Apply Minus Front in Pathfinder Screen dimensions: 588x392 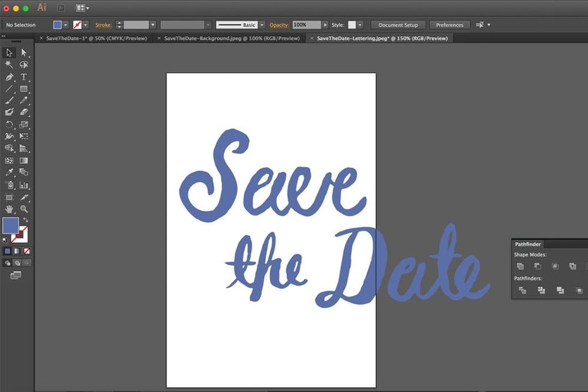(538, 266)
